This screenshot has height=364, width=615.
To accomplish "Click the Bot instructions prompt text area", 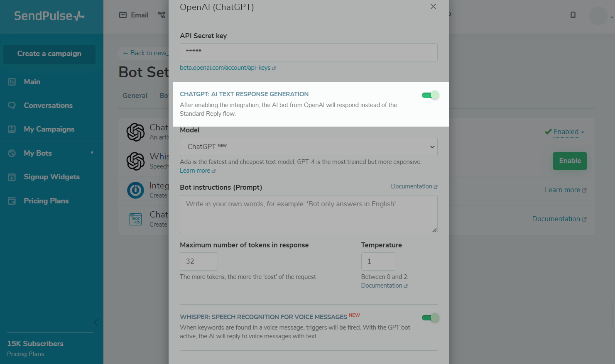I will point(309,214).
